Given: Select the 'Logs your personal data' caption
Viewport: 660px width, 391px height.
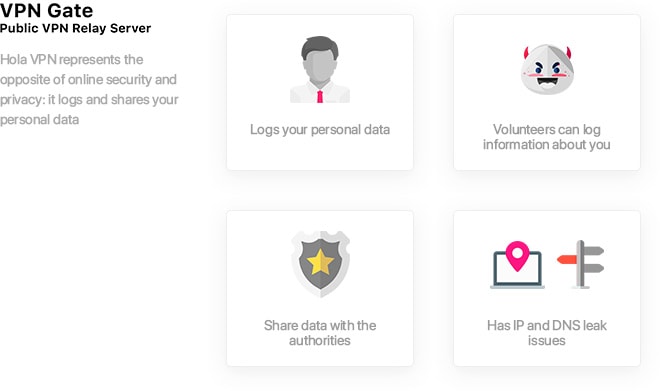Looking at the screenshot, I should click(320, 130).
